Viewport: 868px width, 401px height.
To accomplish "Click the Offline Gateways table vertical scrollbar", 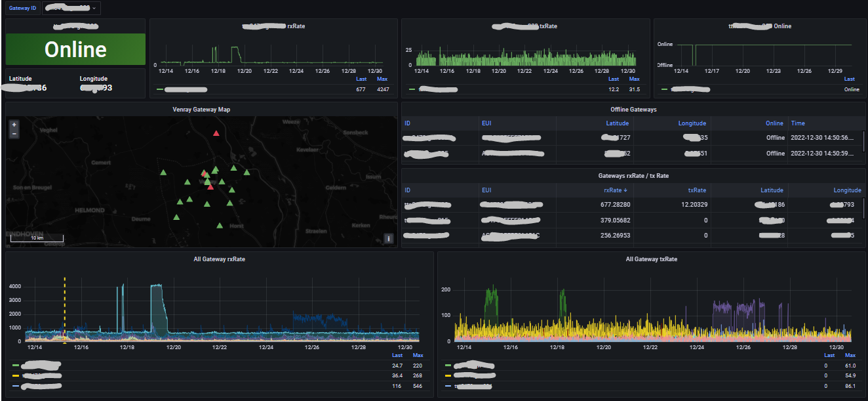I will coord(863,140).
